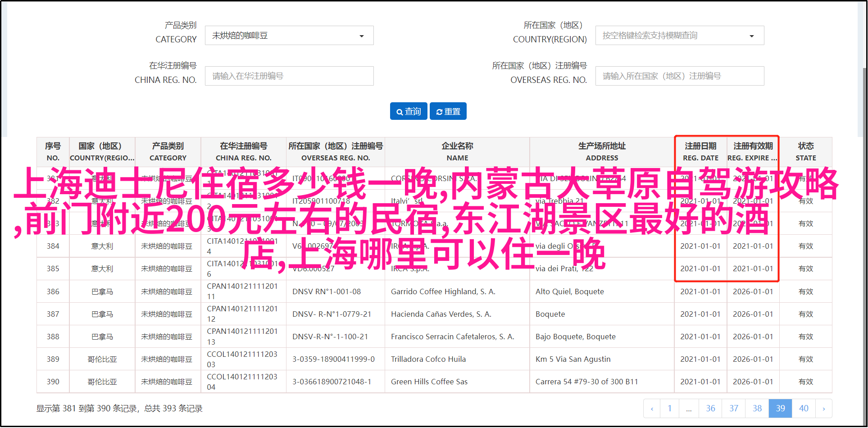
Task: Click the records summary text 显示第 381 到第 390
Action: tap(119, 409)
